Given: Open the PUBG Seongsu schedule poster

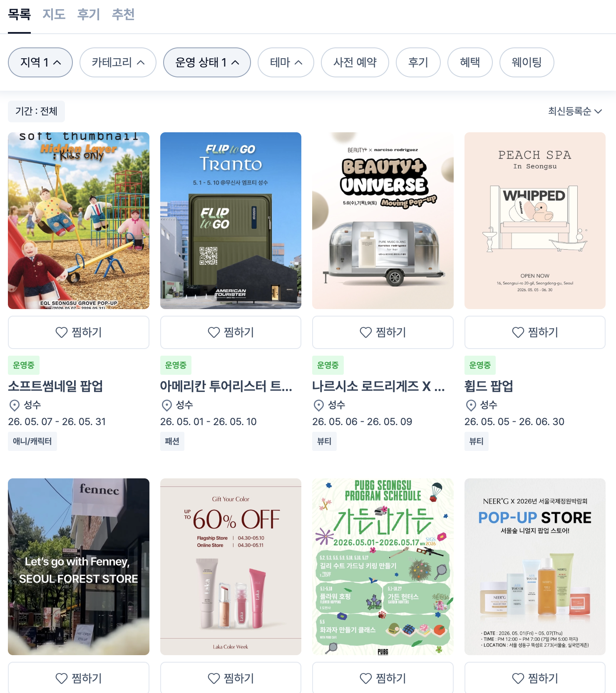Looking at the screenshot, I should click(383, 567).
